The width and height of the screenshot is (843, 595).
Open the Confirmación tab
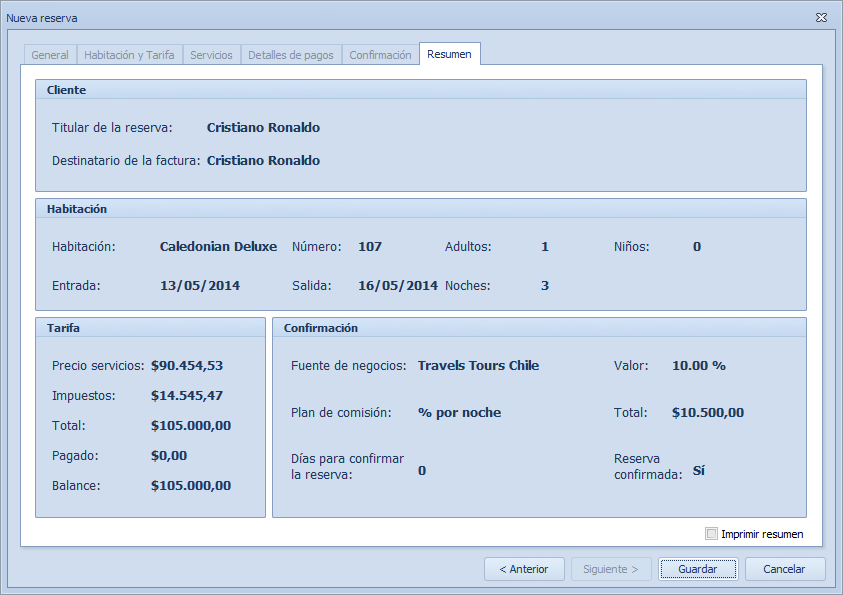point(380,55)
